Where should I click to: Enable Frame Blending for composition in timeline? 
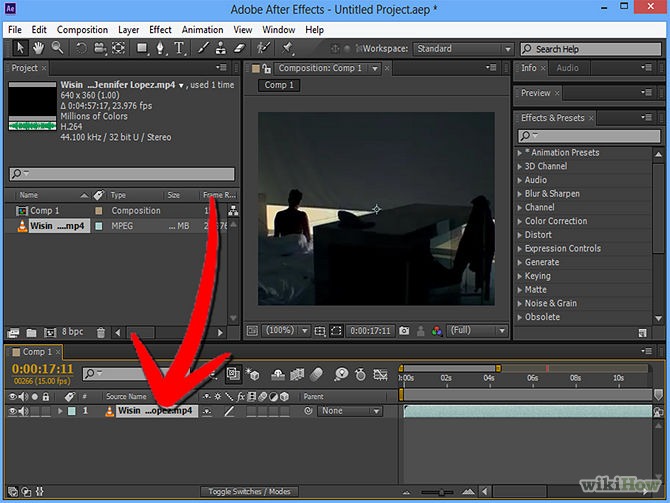(x=297, y=375)
